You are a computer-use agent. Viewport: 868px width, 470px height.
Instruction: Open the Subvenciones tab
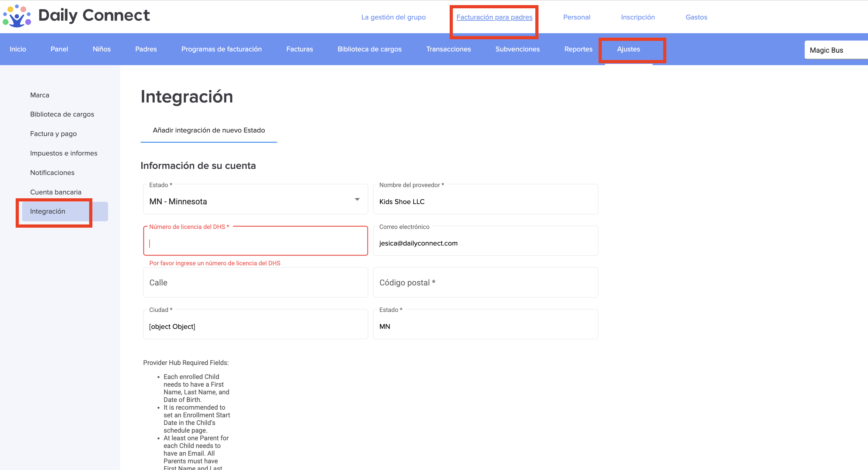517,49
